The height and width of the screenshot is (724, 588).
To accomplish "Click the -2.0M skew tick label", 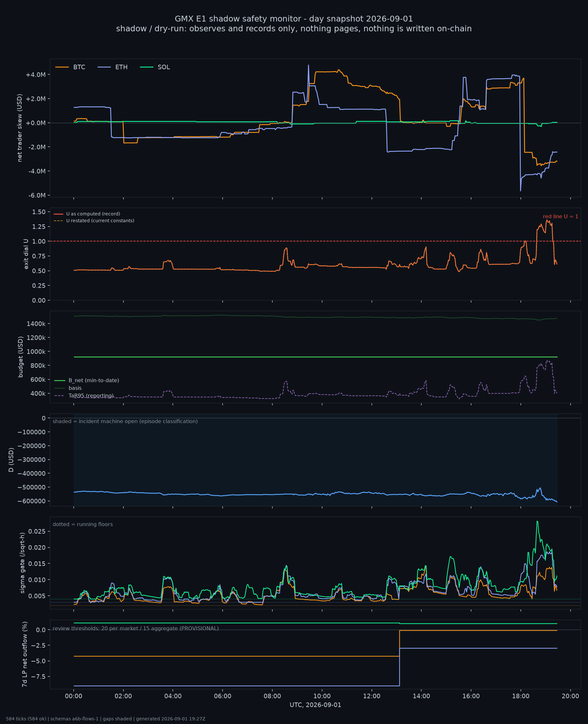I will [37, 147].
